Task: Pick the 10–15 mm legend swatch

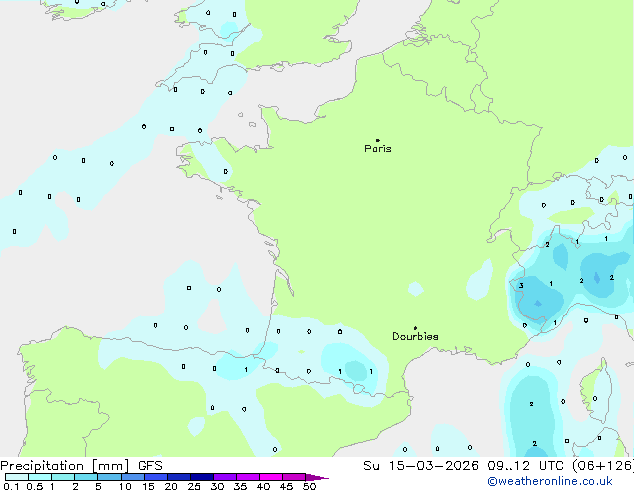Action: pos(133,477)
